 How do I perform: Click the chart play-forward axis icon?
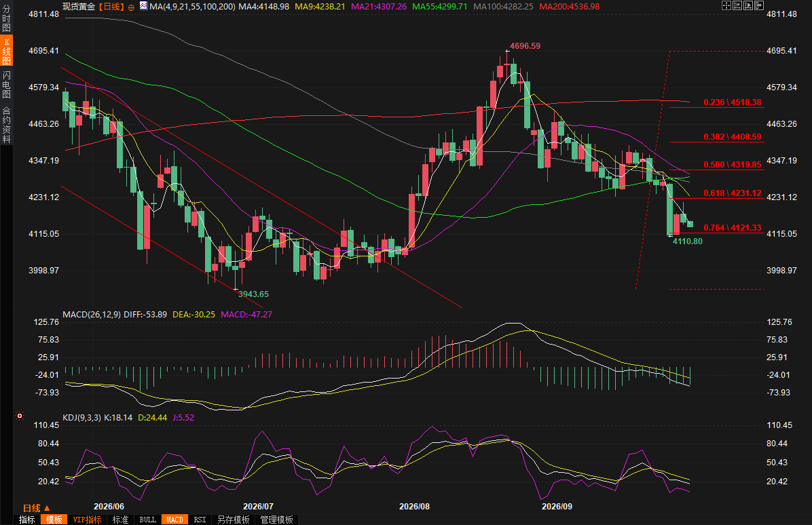pyautogui.click(x=748, y=5)
